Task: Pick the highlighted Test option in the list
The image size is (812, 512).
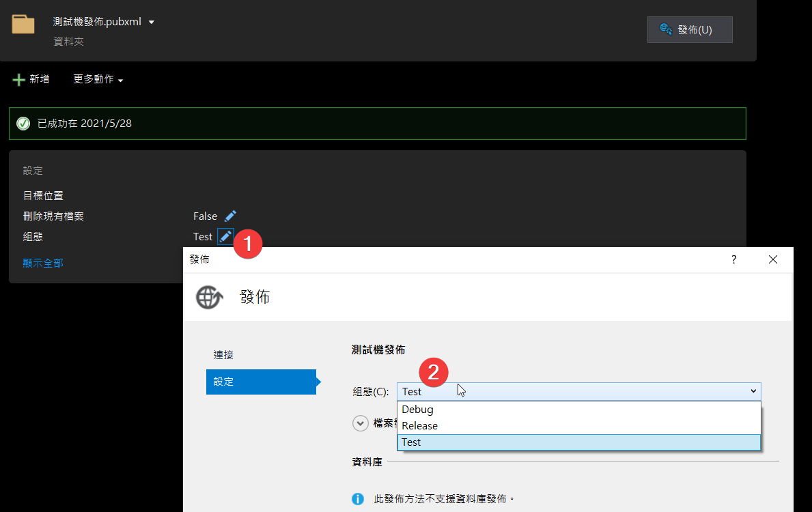Action: (x=411, y=442)
